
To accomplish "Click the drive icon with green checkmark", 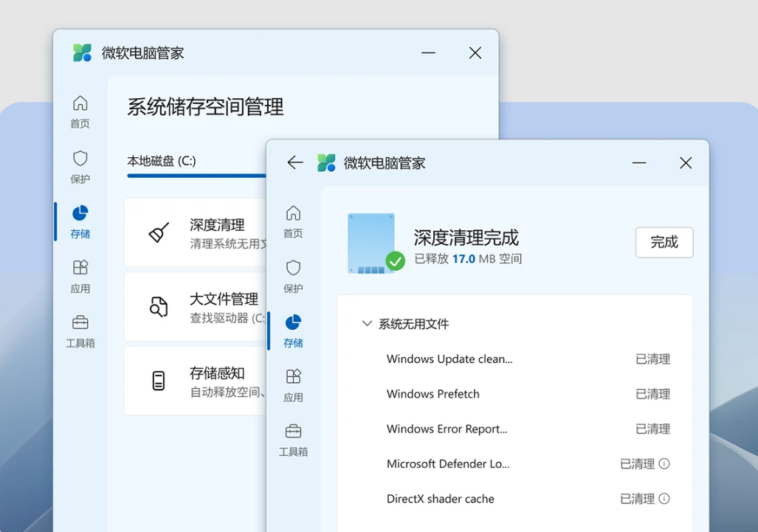I will 376,243.
